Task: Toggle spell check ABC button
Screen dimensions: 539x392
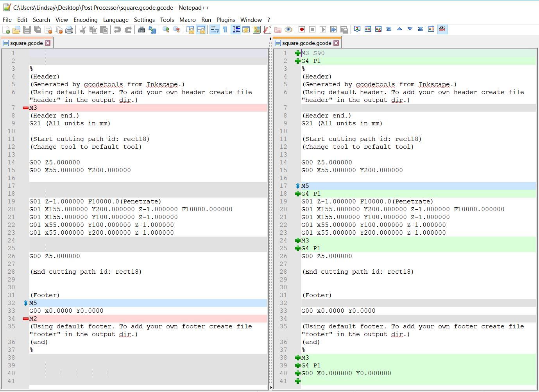Action: (442, 29)
